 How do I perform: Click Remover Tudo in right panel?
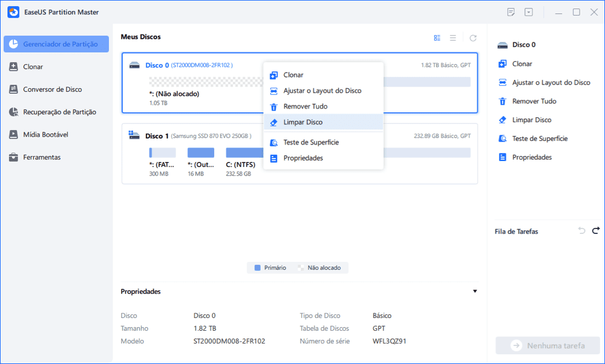coord(534,101)
